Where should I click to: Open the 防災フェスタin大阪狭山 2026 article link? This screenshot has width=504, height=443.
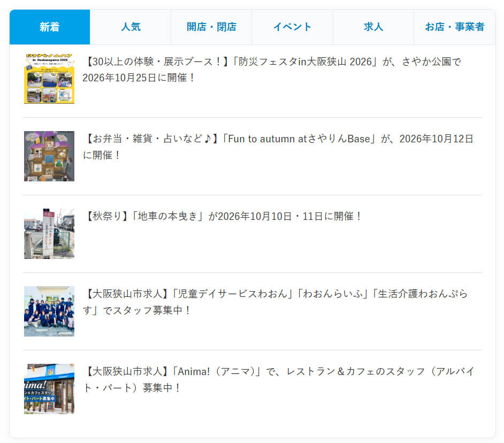coord(272,70)
